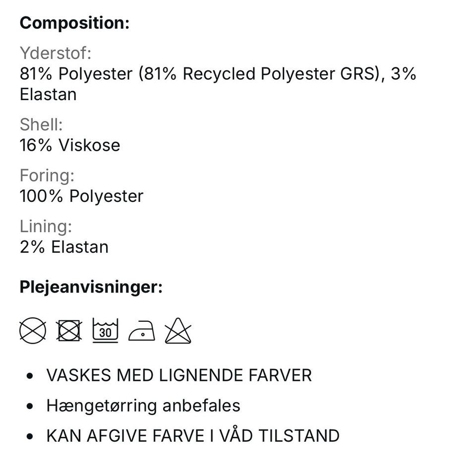Click the do-not-tumble-dry crossed square icon

point(69,331)
